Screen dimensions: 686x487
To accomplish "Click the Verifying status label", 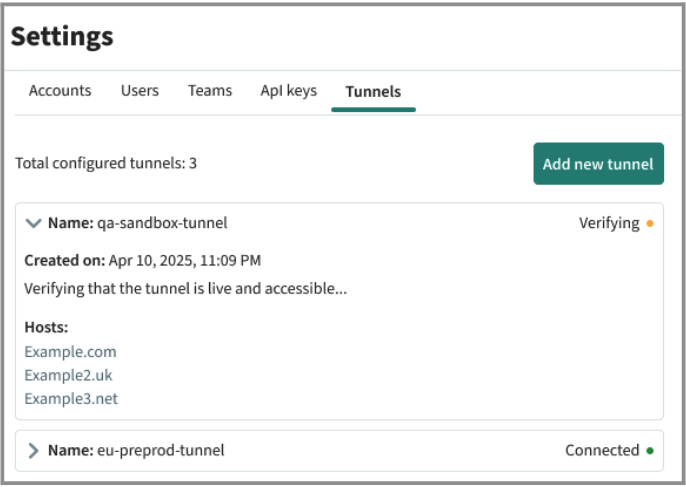I will (608, 223).
